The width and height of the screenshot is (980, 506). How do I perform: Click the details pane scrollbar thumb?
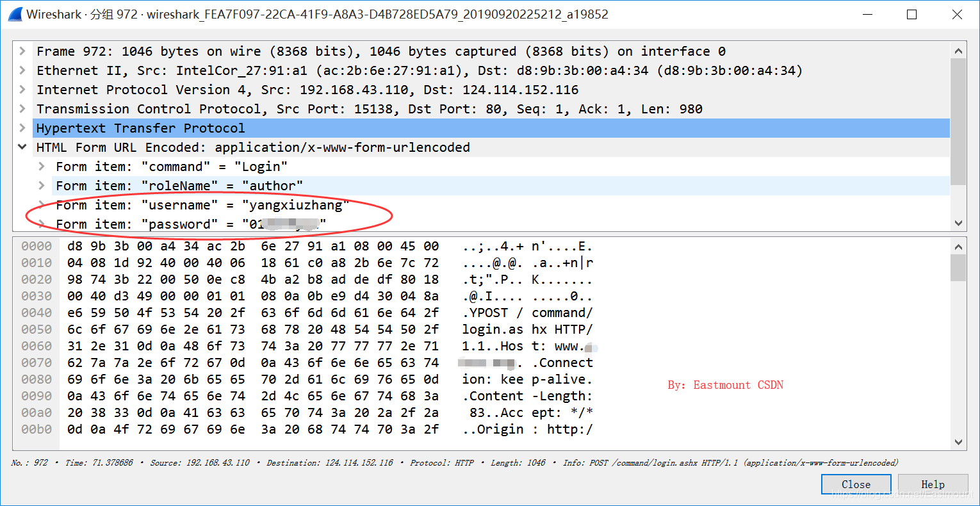click(958, 122)
